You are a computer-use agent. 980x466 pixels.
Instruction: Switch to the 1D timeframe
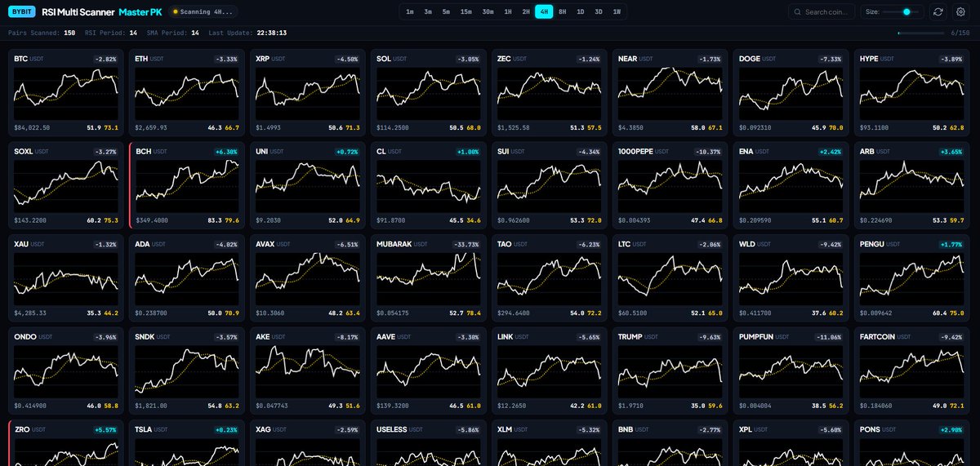tap(580, 11)
